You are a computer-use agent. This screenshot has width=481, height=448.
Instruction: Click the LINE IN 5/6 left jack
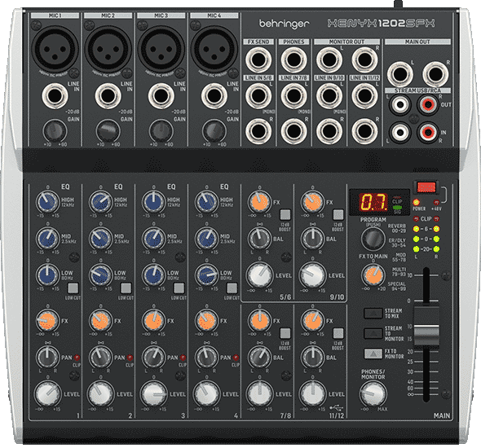click(x=258, y=96)
